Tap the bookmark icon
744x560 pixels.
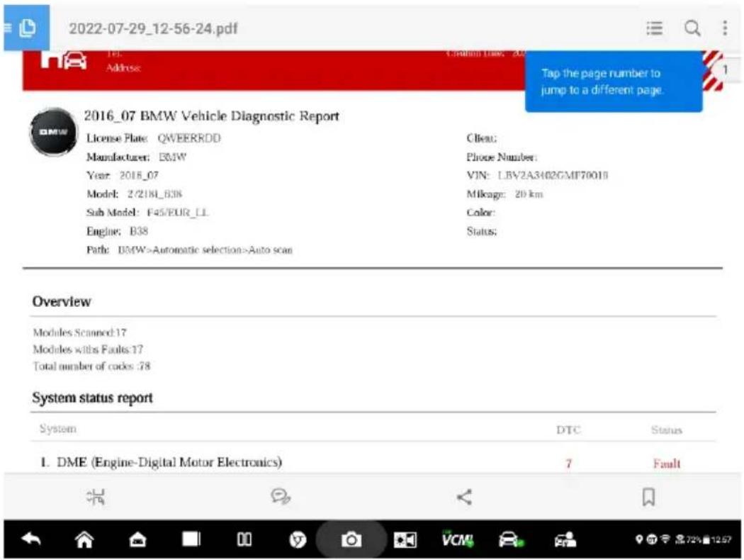tap(648, 497)
